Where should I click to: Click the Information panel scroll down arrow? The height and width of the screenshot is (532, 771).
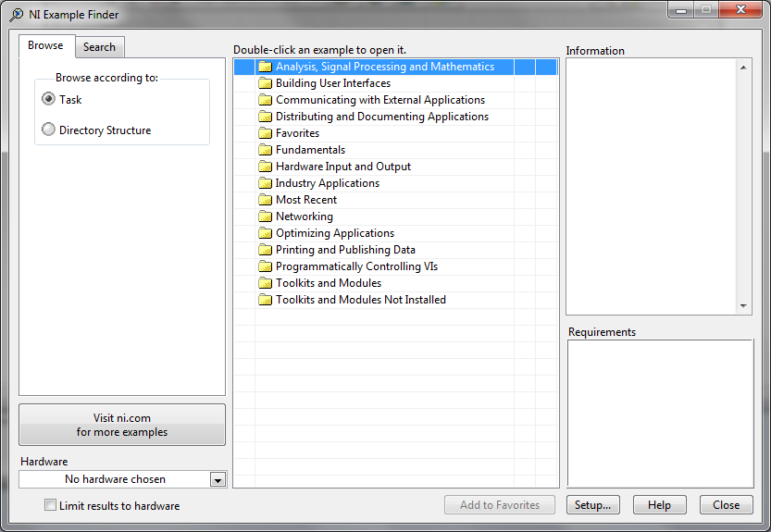[x=743, y=306]
